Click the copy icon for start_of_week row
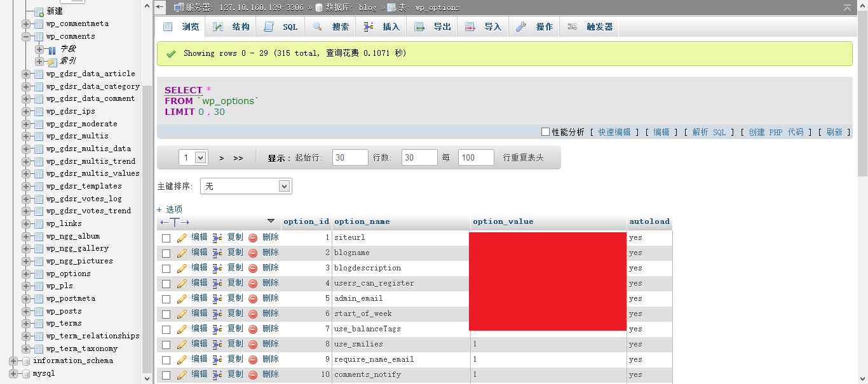 [x=217, y=314]
